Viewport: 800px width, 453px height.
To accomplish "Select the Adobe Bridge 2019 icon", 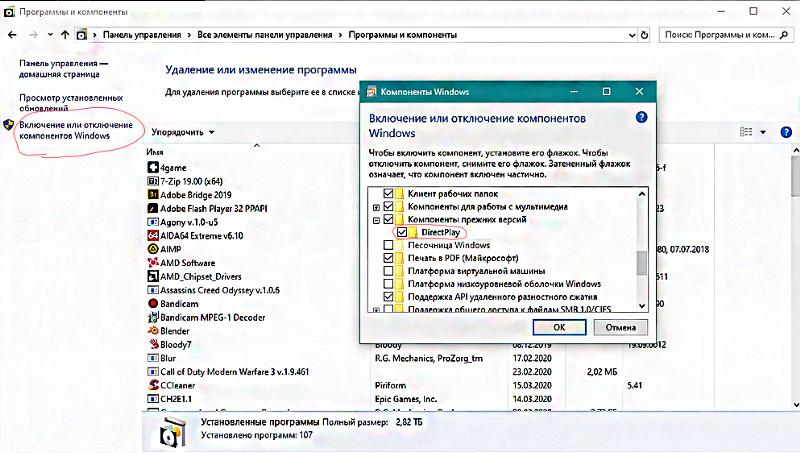I will point(153,194).
